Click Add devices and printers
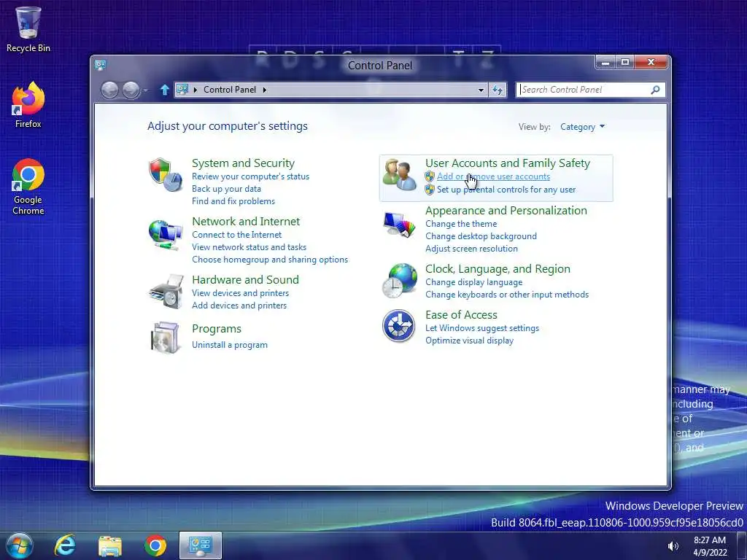This screenshot has height=560, width=747. coord(239,306)
